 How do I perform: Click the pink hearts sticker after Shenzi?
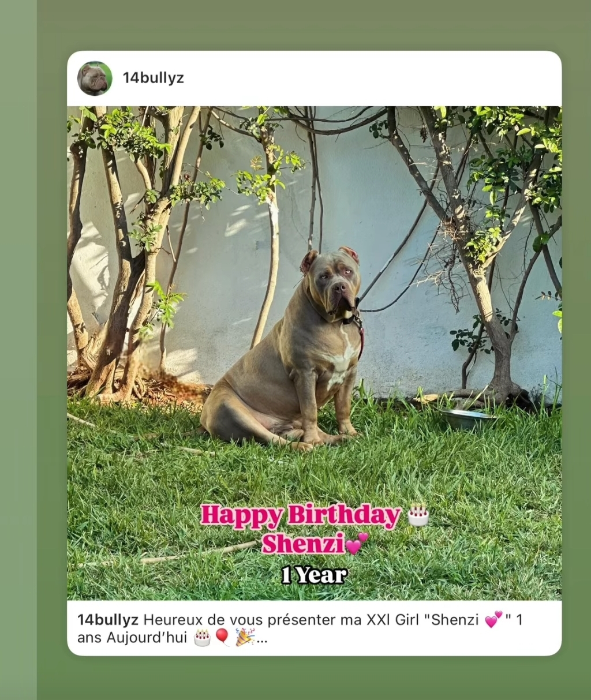click(x=357, y=543)
